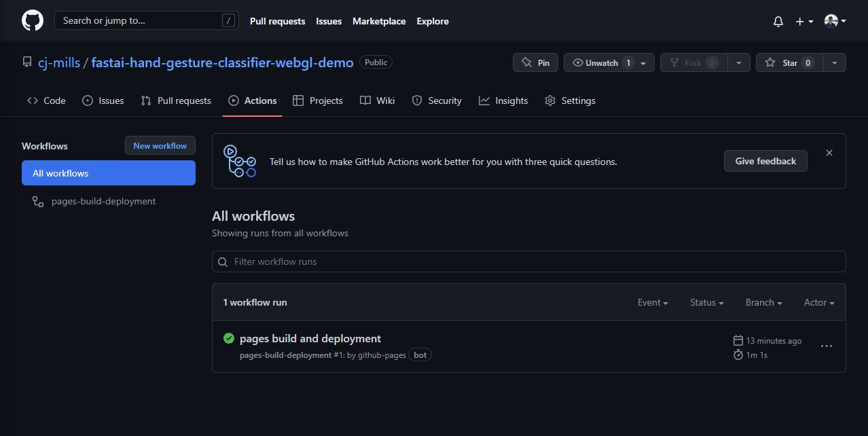Pin this repository
The height and width of the screenshot is (436, 868).
pos(535,62)
